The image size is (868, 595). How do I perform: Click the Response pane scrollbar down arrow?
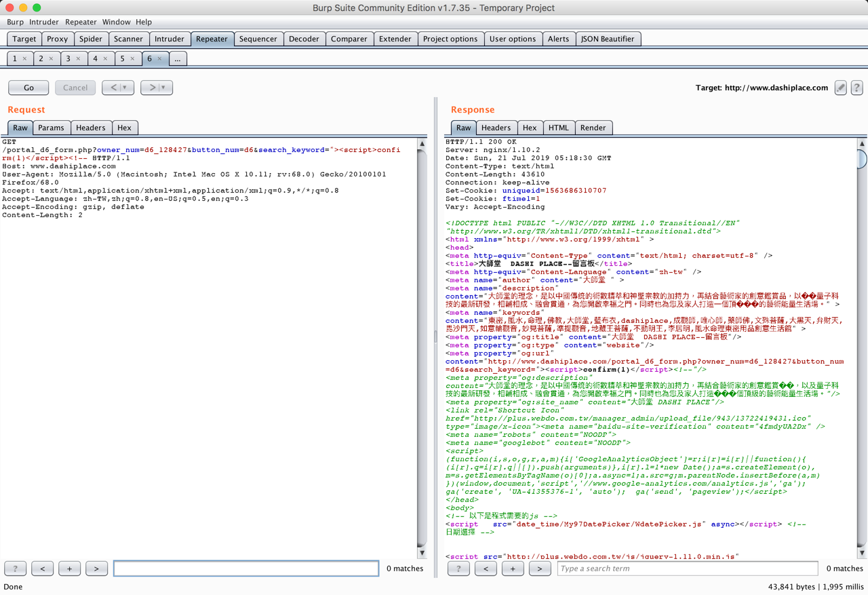click(x=862, y=553)
